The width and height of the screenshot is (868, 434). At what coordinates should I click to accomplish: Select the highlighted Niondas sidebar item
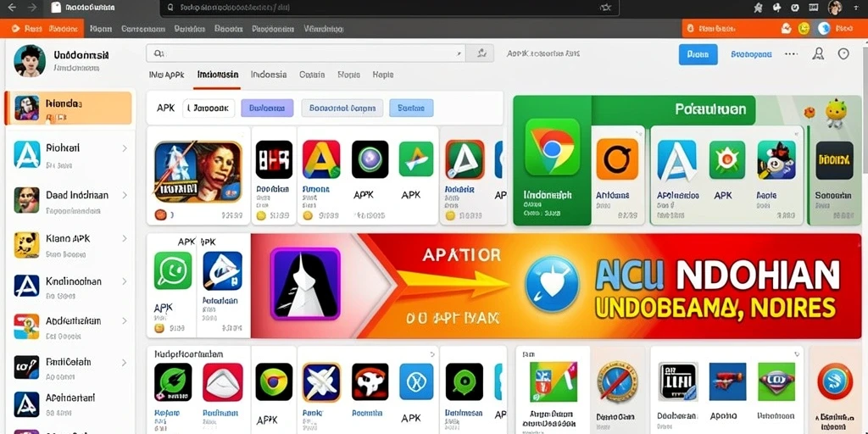click(69, 108)
